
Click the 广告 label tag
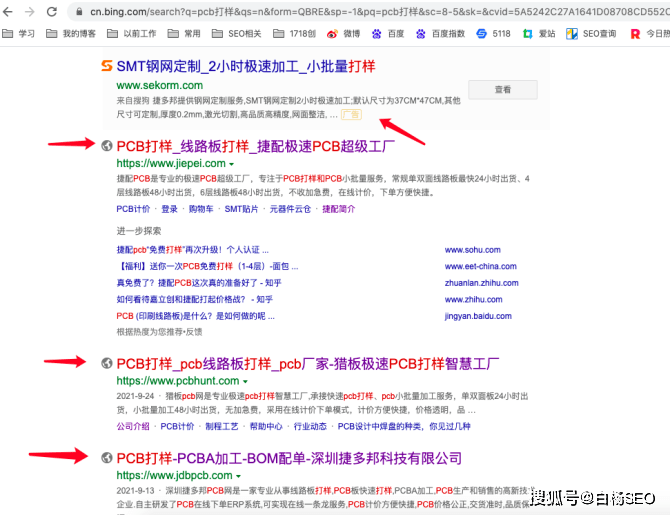[x=351, y=115]
